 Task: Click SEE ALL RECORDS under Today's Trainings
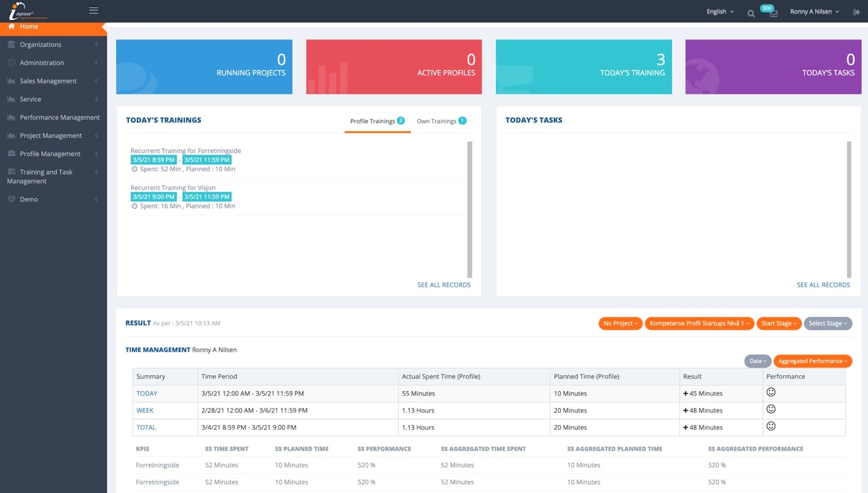(x=444, y=285)
